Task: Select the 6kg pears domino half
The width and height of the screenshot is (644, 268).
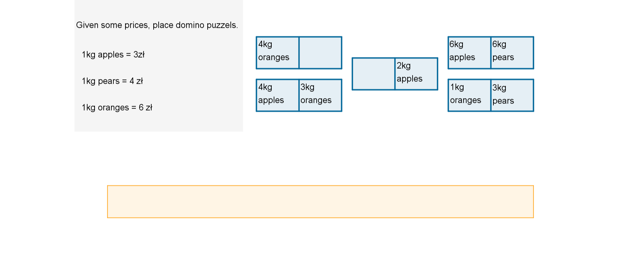Action: click(x=512, y=53)
